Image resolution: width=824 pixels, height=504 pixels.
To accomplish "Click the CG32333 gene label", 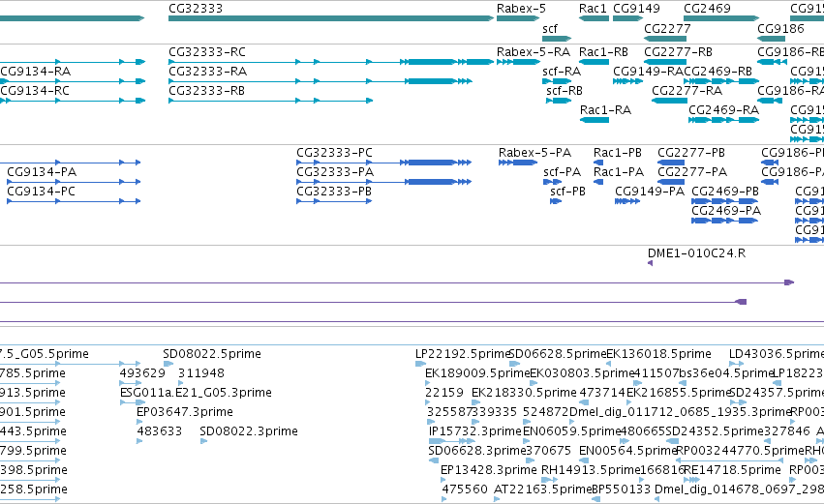I will pyautogui.click(x=196, y=9).
